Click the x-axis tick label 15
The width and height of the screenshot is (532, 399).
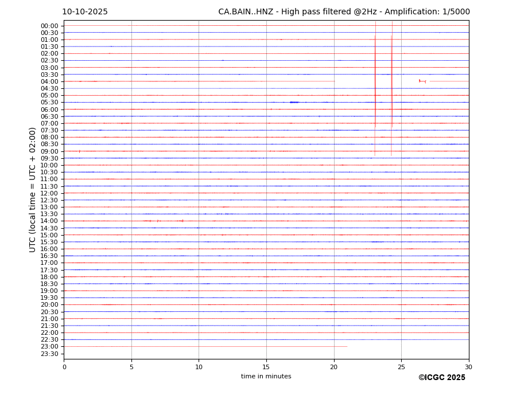pyautogui.click(x=266, y=367)
